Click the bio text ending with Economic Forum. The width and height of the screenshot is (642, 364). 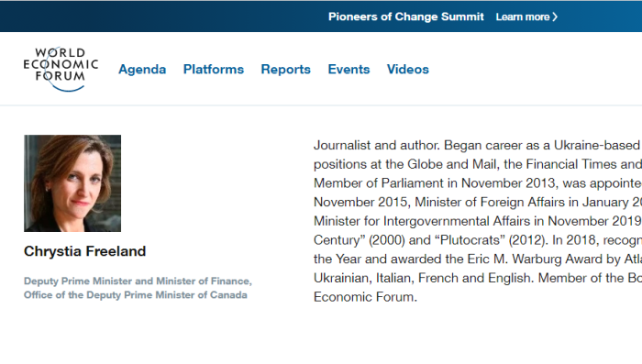pyautogui.click(x=365, y=297)
